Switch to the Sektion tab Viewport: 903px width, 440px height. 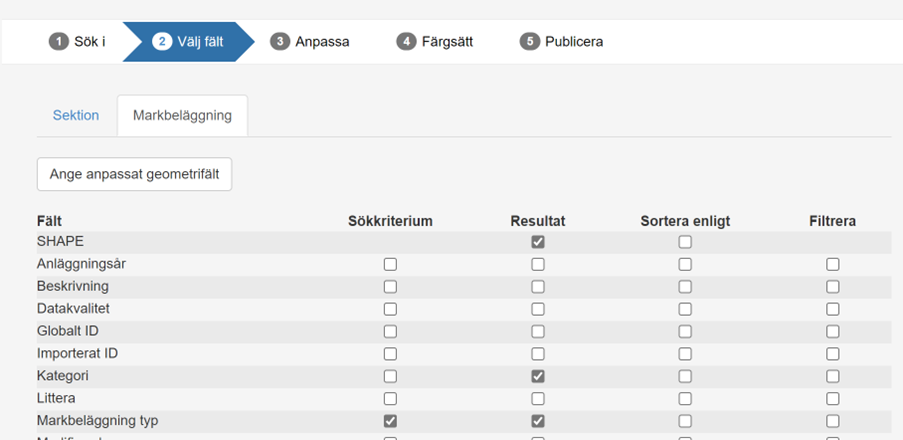[x=76, y=115]
